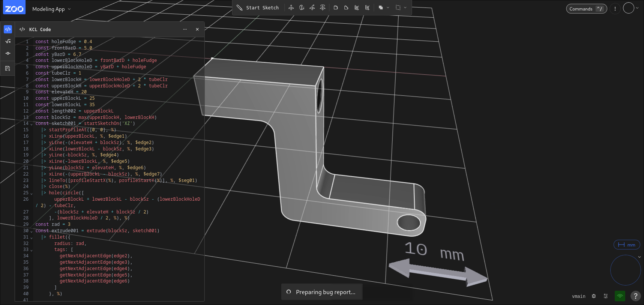Screen dimensions: 644x305
Task: Click 'const elevateH = 20' code line
Action: point(61,92)
